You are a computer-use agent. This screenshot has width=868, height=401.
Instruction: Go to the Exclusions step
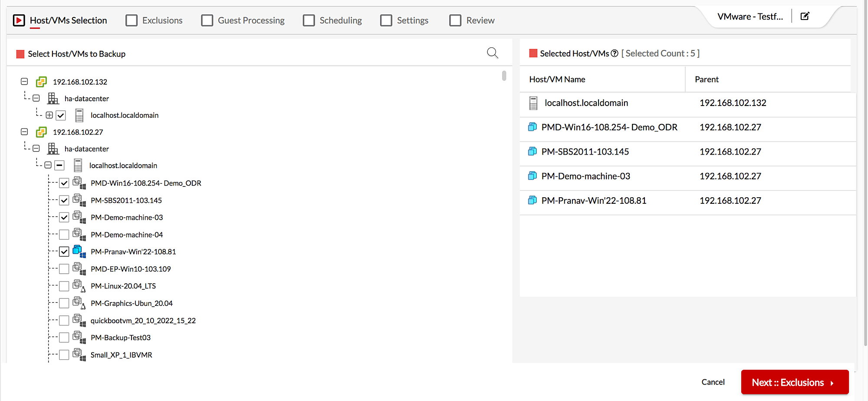pos(154,20)
